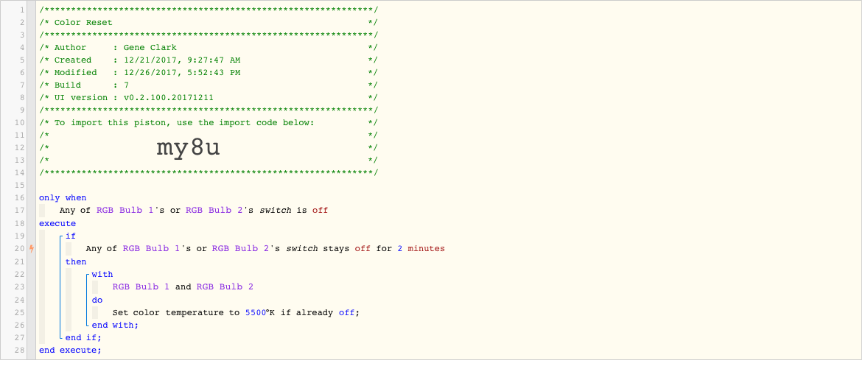Select the 'with' keyword on line 22
Viewport: 868px width, 366px height.
(102, 274)
